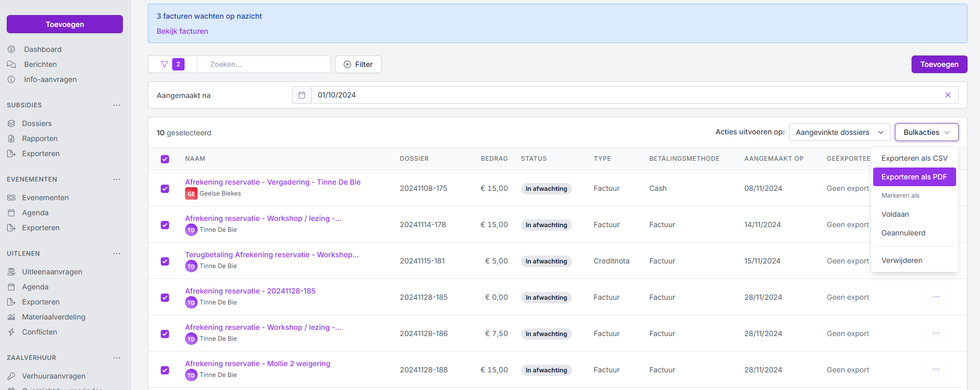Screen dimensions: 980x390
Task: Clear the Aangemaakt na date filter
Action: pos(947,95)
